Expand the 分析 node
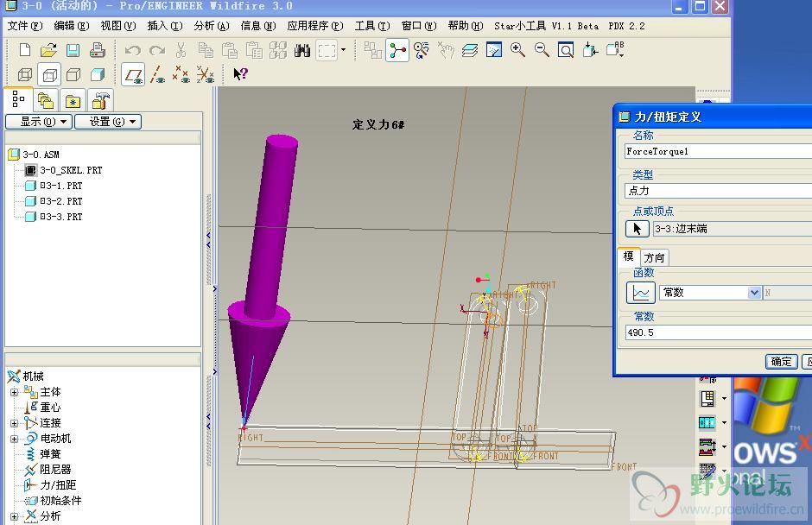 [x=15, y=516]
